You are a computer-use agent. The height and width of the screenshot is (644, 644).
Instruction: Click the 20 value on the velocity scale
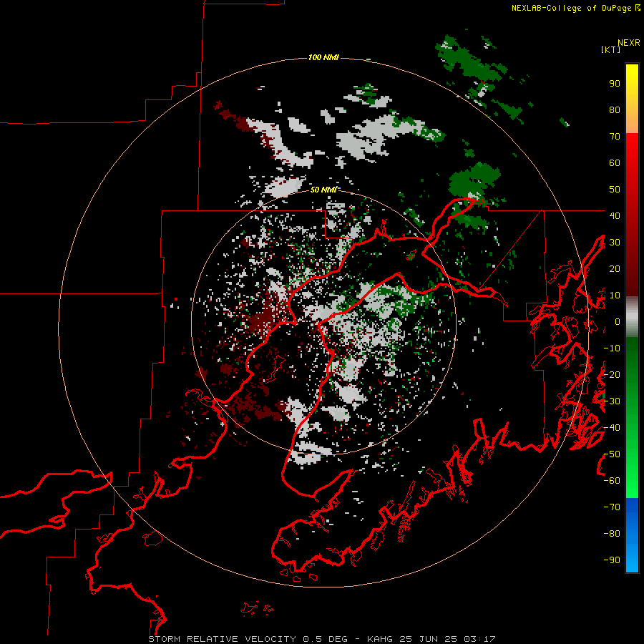(615, 268)
